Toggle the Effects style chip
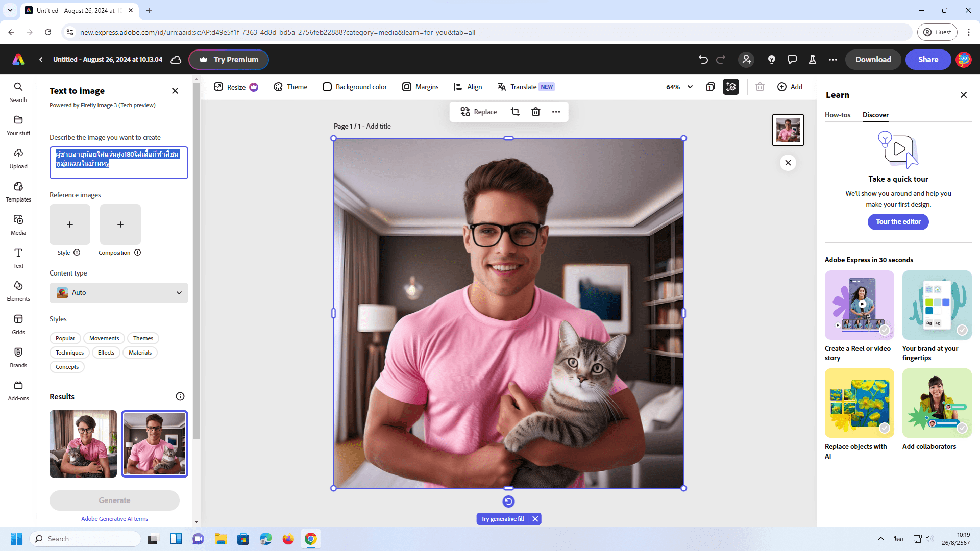 (x=106, y=353)
